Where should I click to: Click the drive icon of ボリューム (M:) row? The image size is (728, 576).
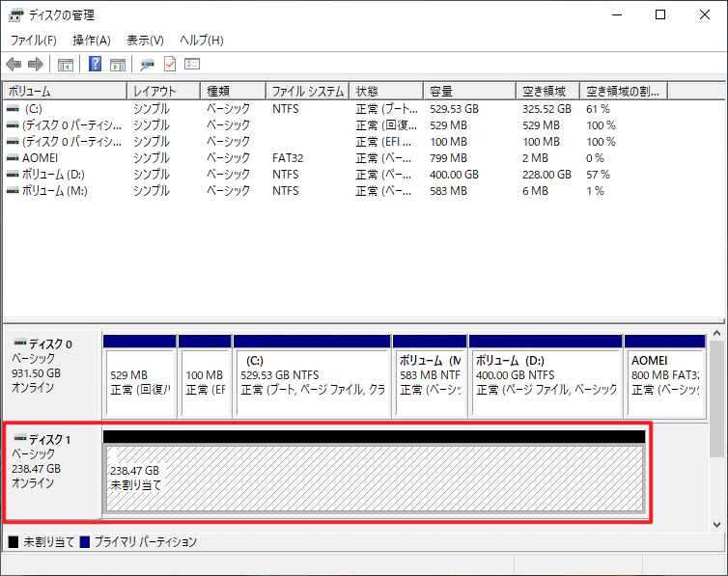click(13, 191)
